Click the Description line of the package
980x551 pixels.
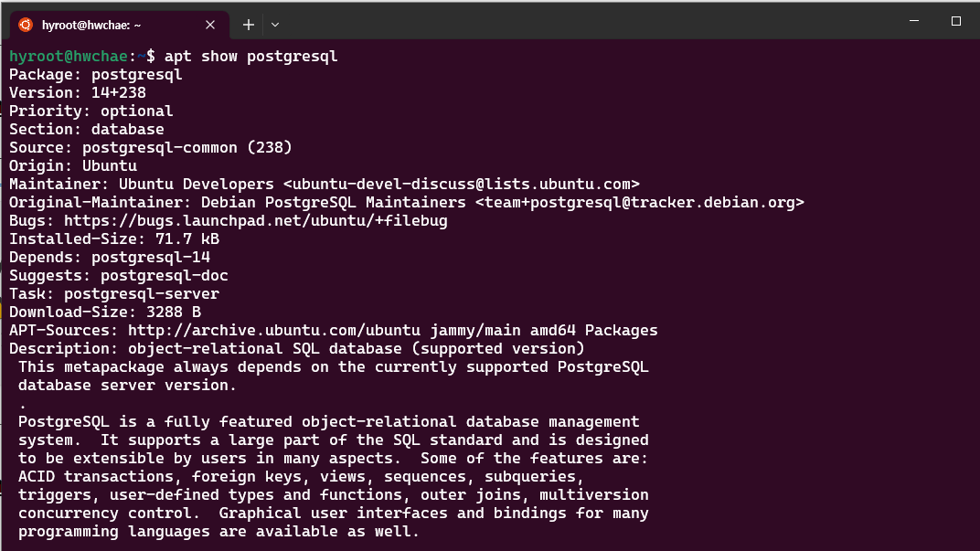(293, 348)
